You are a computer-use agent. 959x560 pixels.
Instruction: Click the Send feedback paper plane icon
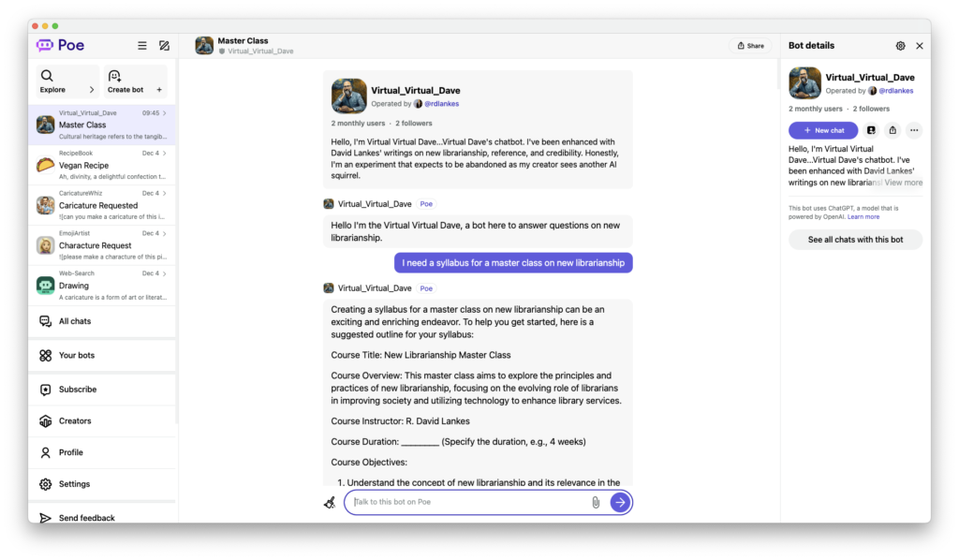pos(45,518)
